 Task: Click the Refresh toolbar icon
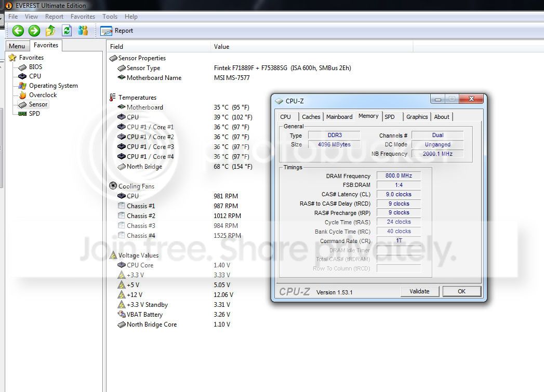67,31
